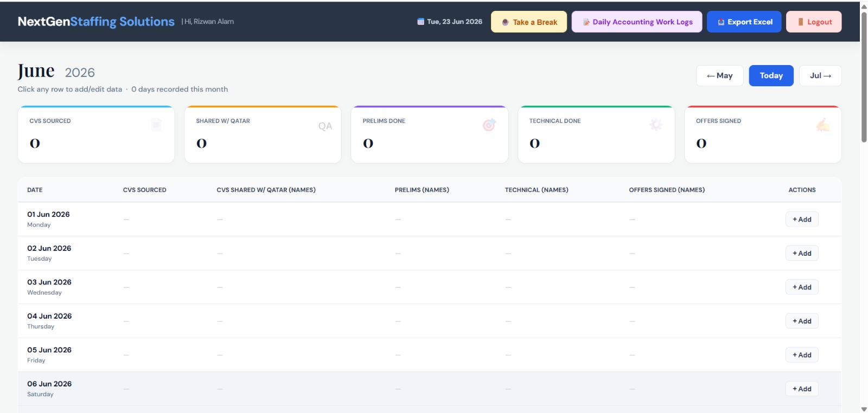Image resolution: width=868 pixels, height=413 pixels.
Task: Click the gear icon on Technical Done card
Action: [x=656, y=125]
